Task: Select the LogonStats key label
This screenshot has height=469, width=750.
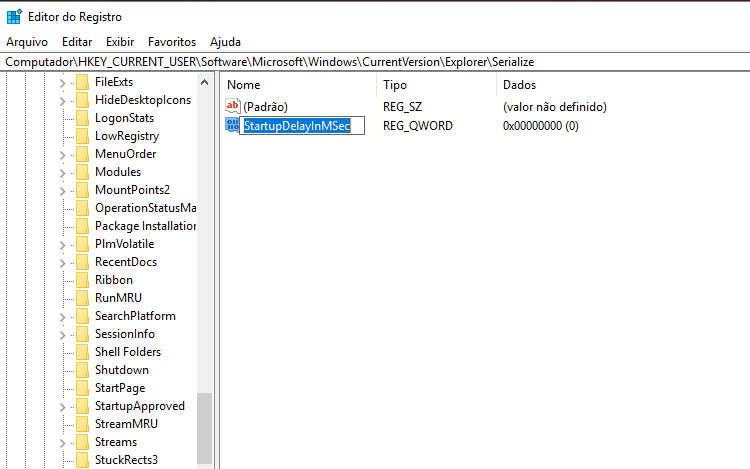Action: tap(124, 118)
